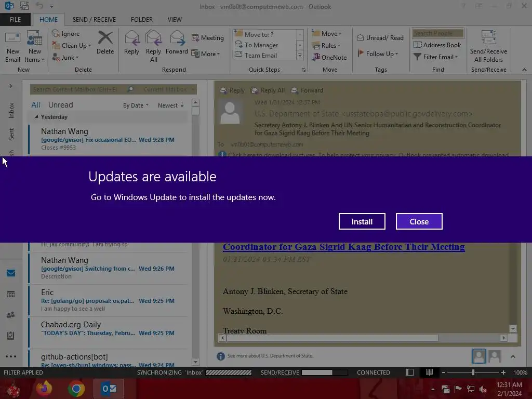Click Reply All in the reading pane

268,90
